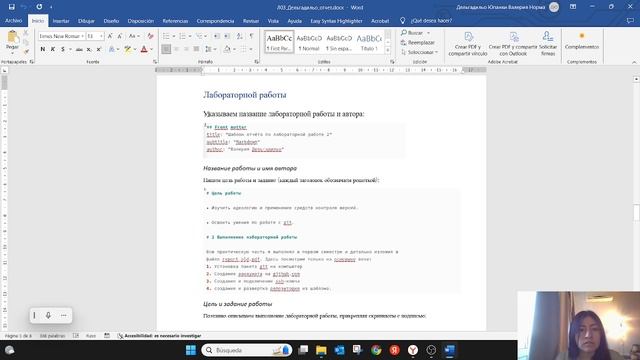Open the numbered list dropdown arrow
Image resolution: width=640 pixels, height=360 pixels.
click(x=190, y=36)
